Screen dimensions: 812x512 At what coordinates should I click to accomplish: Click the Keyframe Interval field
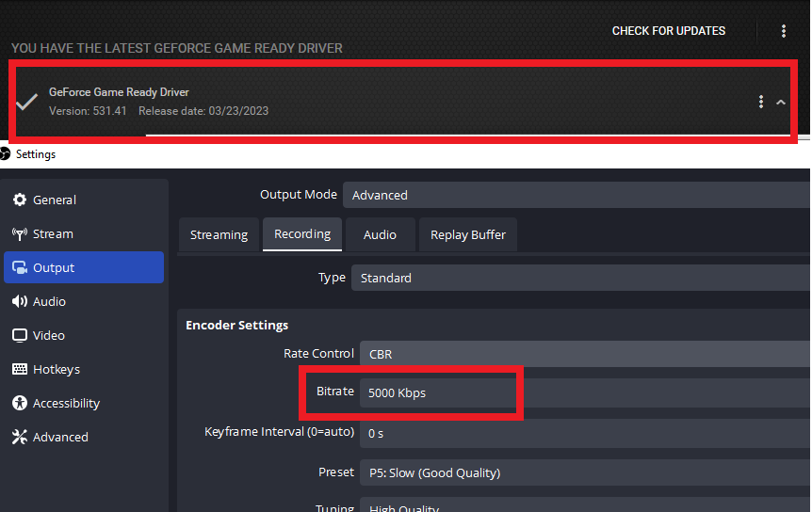[585, 433]
